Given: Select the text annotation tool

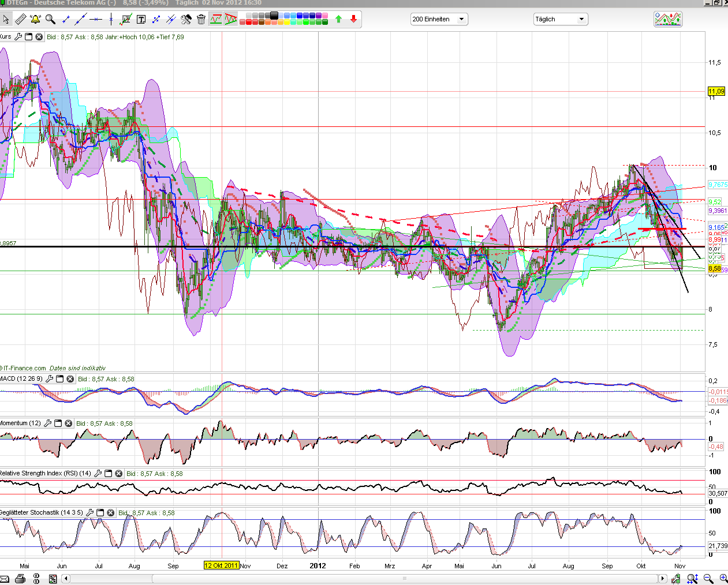Looking at the screenshot, I should [x=141, y=20].
